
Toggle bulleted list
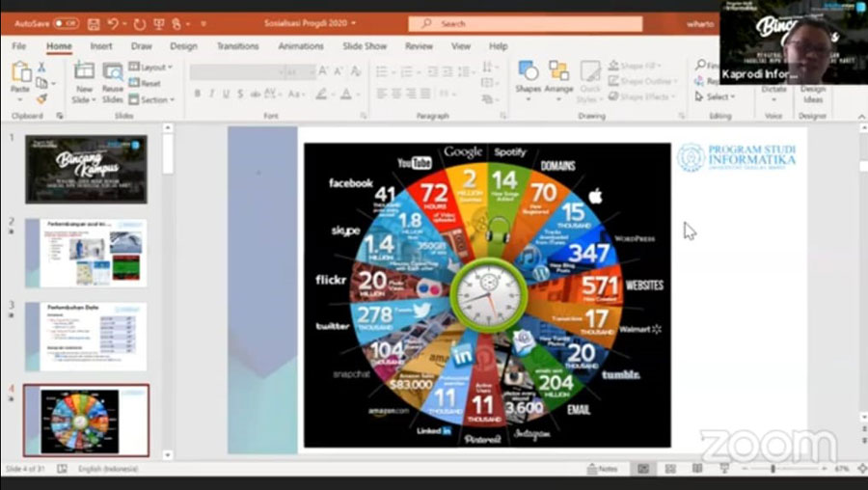[x=382, y=71]
